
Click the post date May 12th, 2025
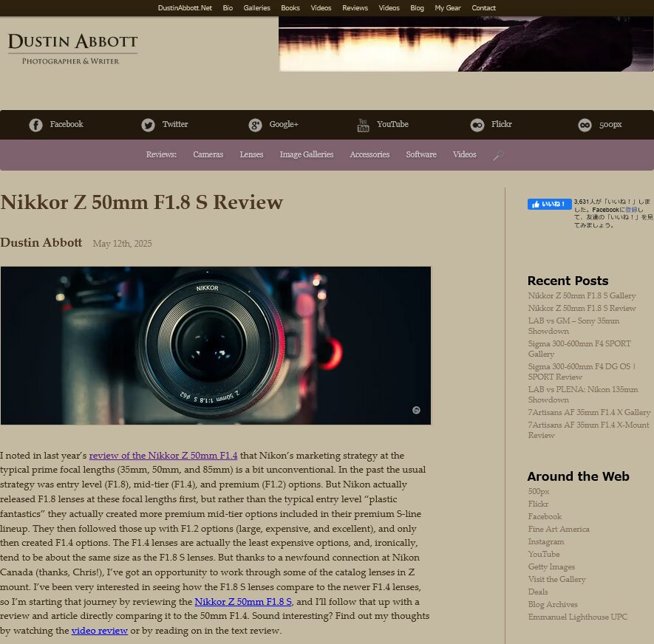click(x=122, y=244)
